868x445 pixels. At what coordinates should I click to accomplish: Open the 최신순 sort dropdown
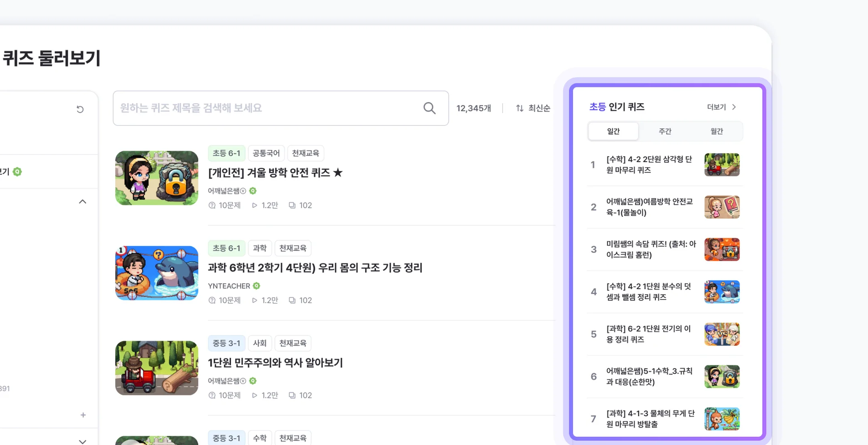(x=539, y=108)
